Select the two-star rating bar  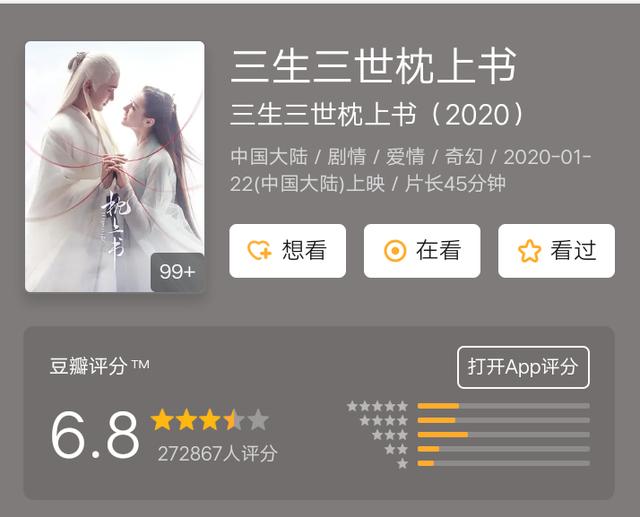[x=504, y=449]
